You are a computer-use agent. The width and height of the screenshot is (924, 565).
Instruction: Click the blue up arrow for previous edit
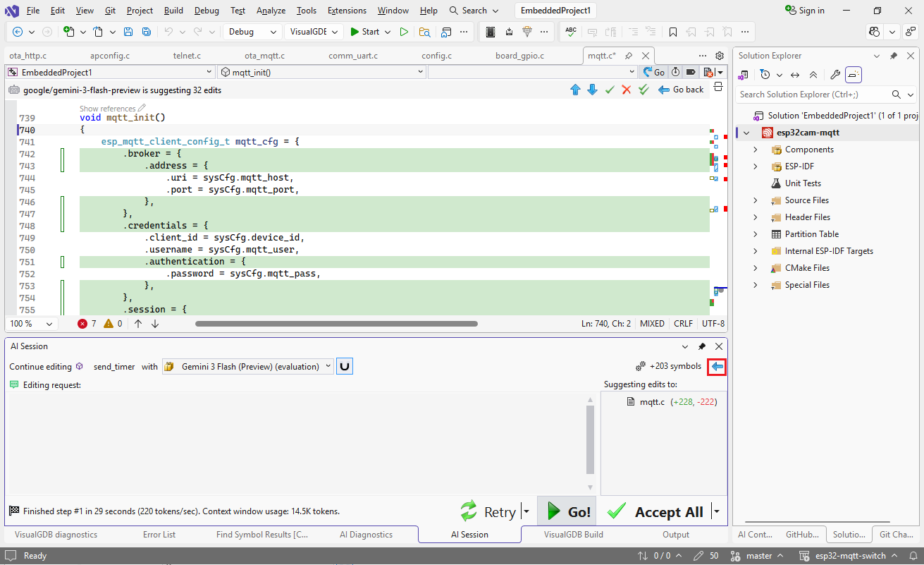click(x=575, y=90)
